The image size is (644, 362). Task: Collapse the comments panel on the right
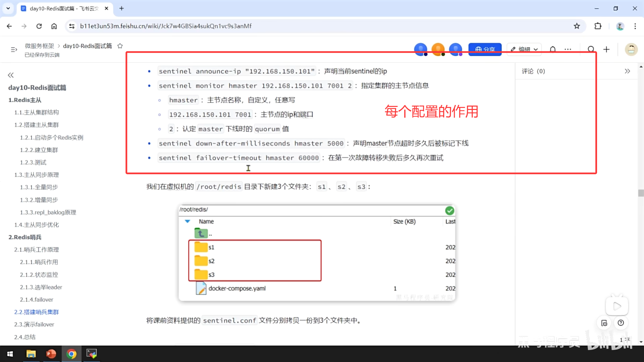click(x=627, y=71)
